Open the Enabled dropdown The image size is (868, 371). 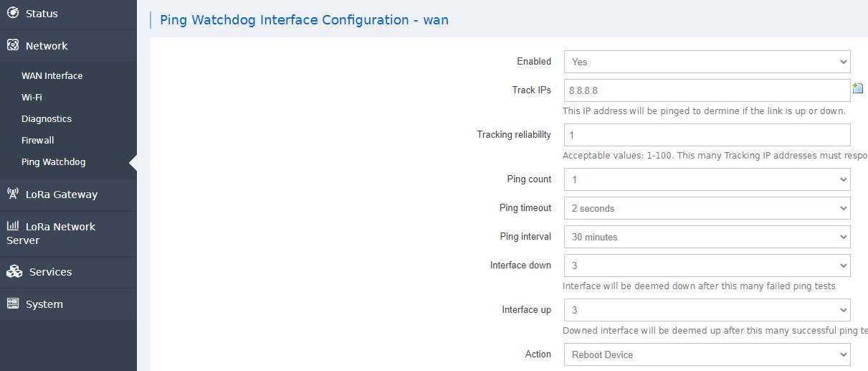[x=707, y=62]
